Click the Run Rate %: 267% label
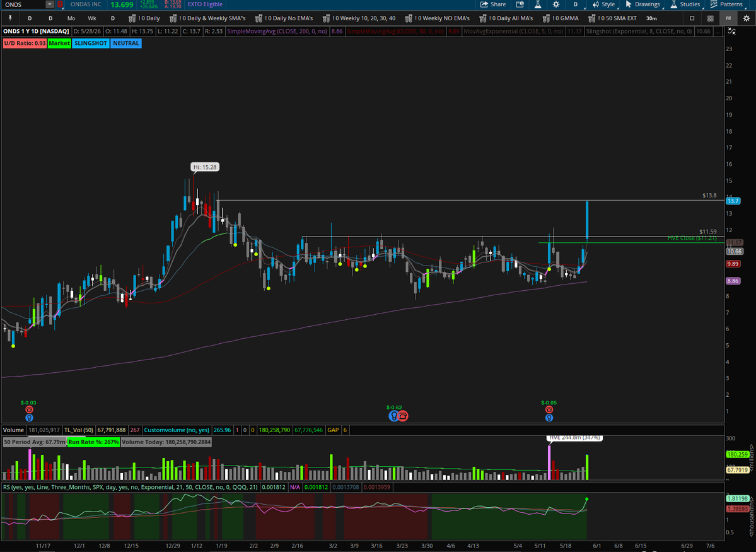Screen dimensions: 756x552 93,442
